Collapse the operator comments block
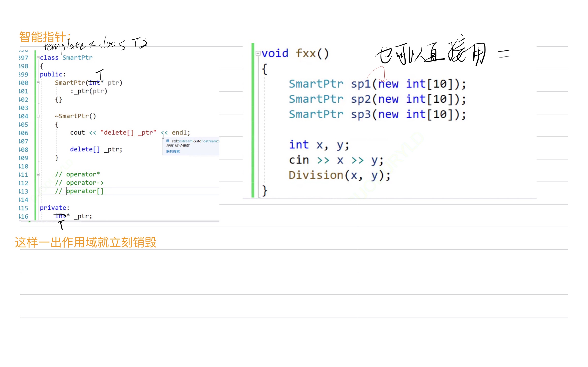 [38, 175]
